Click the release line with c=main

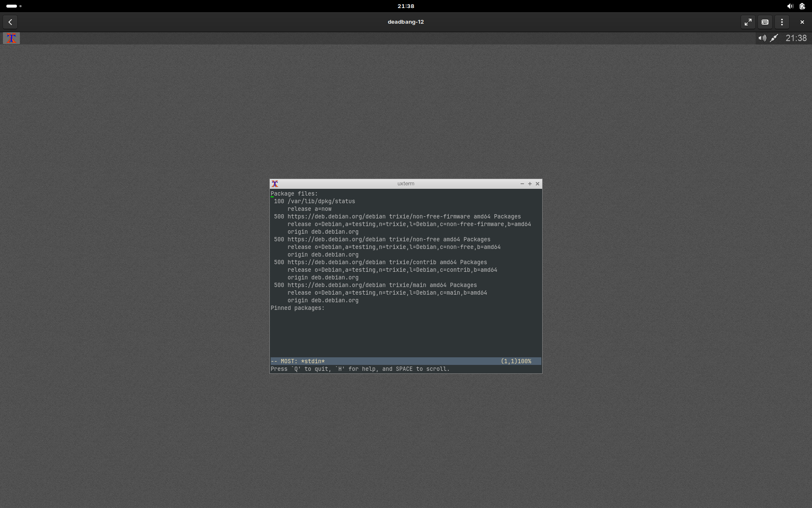tap(387, 293)
